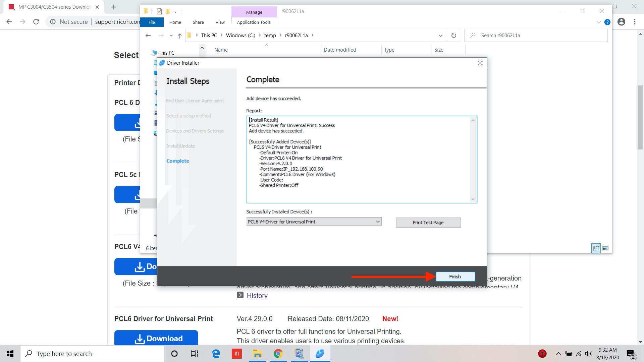Click Windows (C:) in the address path
644x362 pixels.
click(240, 36)
